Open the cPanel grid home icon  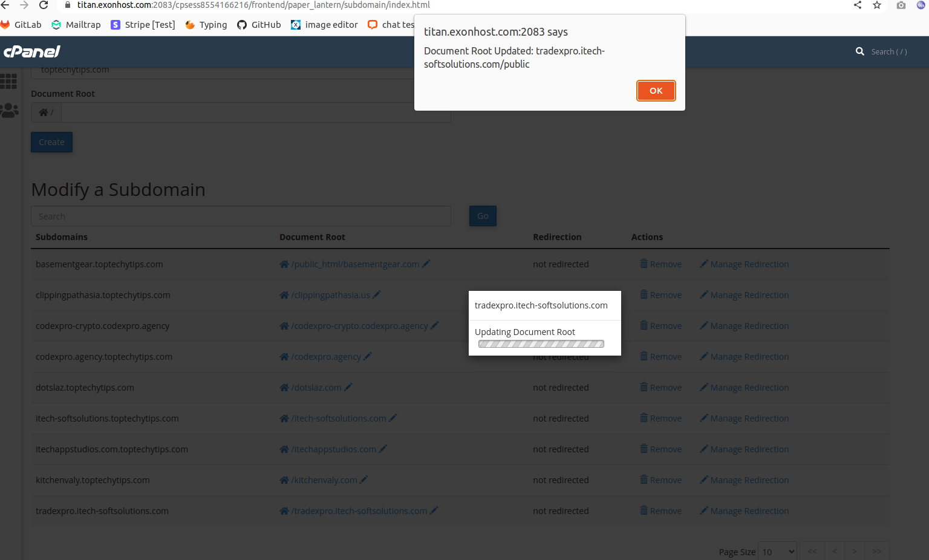coord(9,81)
